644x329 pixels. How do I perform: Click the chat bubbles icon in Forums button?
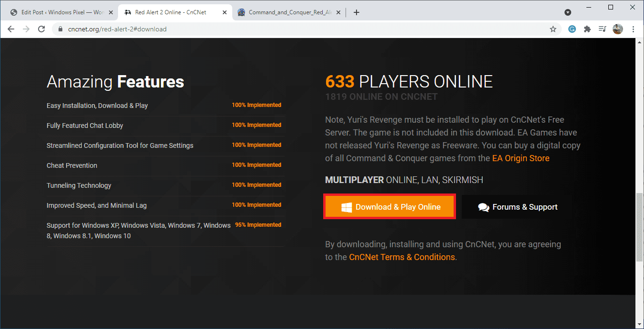coord(484,207)
